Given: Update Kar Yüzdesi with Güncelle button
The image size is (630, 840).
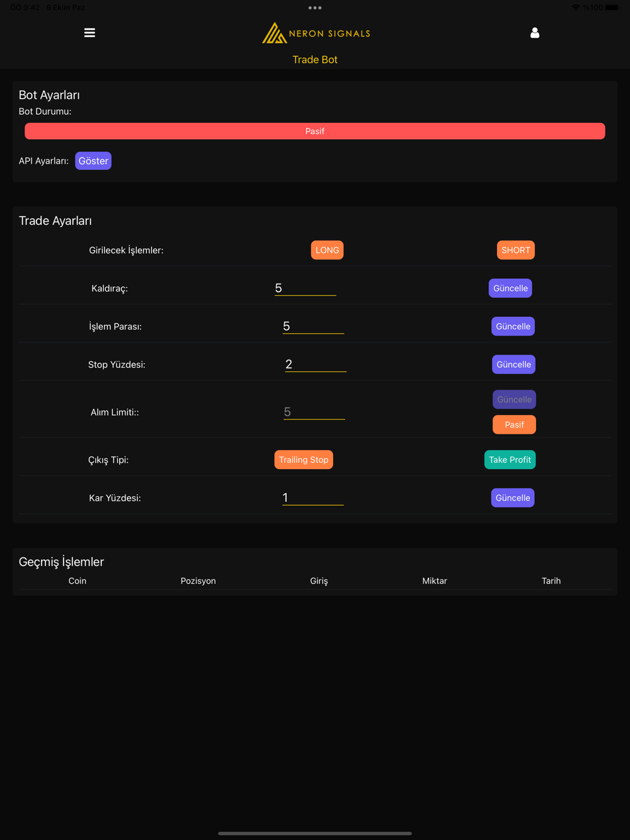Looking at the screenshot, I should coord(513,498).
